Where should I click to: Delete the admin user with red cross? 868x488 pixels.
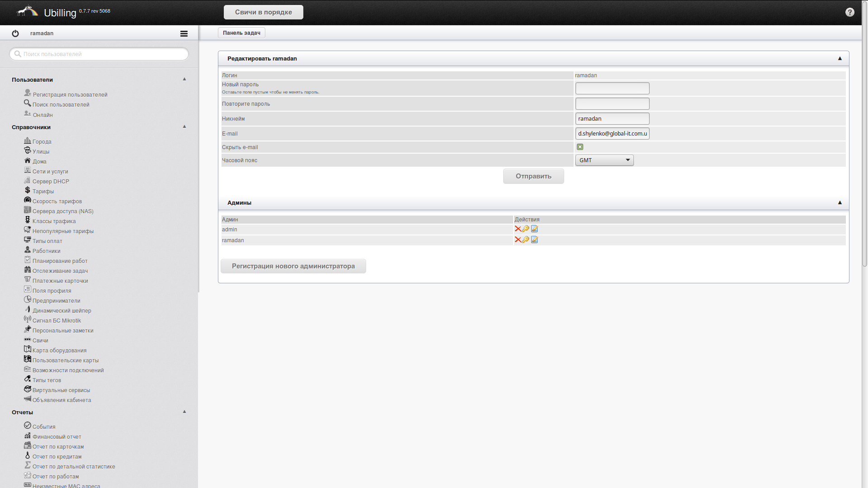pos(518,229)
